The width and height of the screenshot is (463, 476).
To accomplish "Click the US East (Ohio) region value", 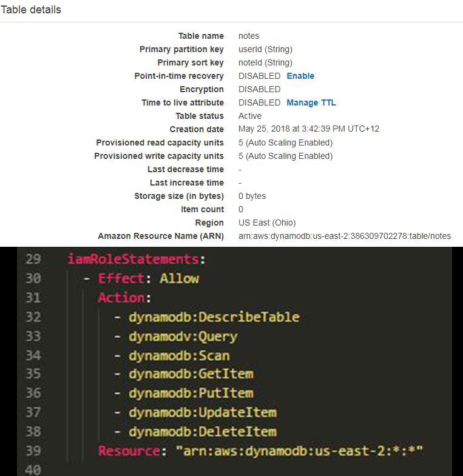I will 267,223.
